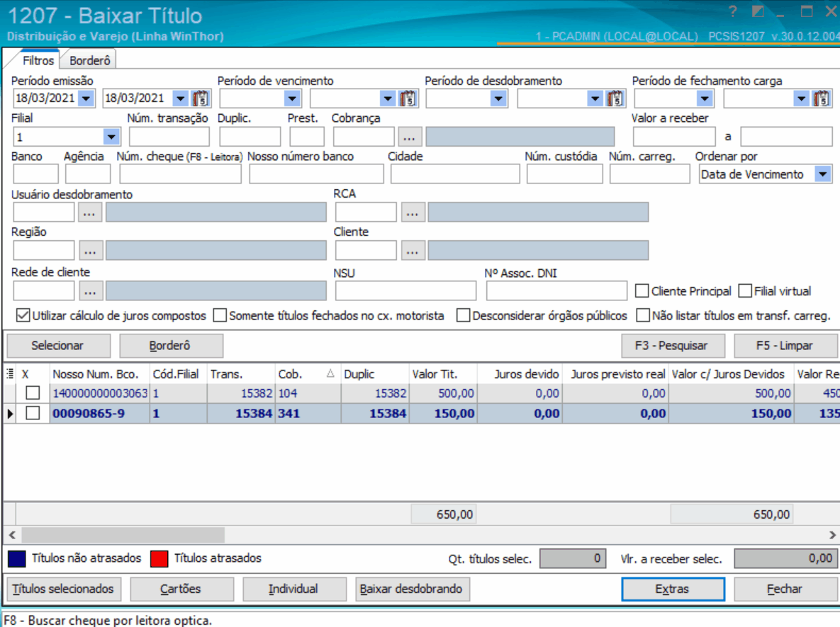
Task: Click Duplic column header
Action: (x=375, y=374)
